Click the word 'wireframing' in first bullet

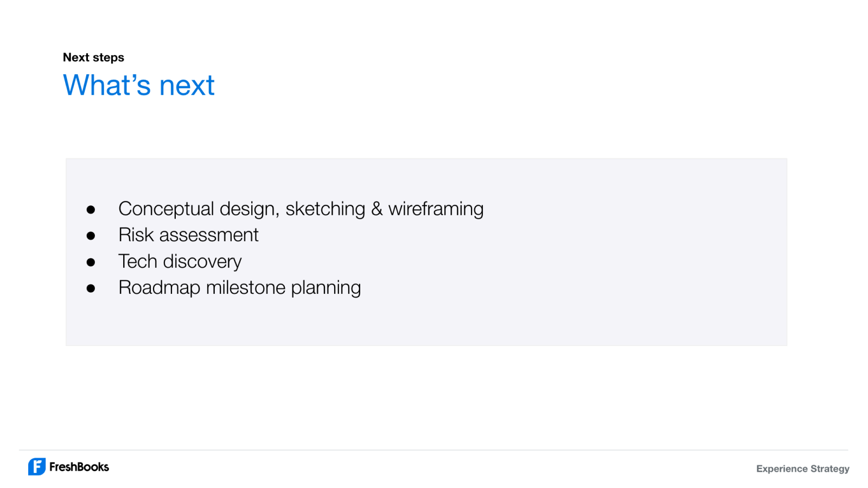click(436, 209)
